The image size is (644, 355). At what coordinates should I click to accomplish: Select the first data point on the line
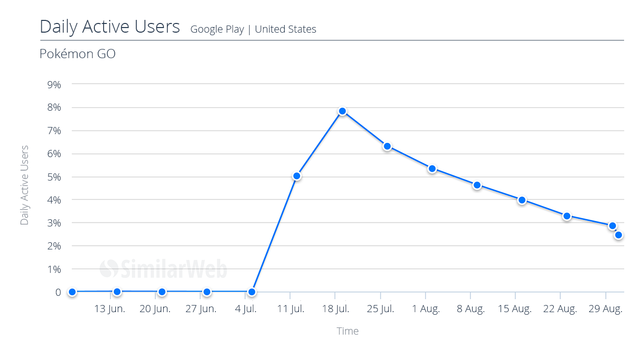(x=72, y=292)
